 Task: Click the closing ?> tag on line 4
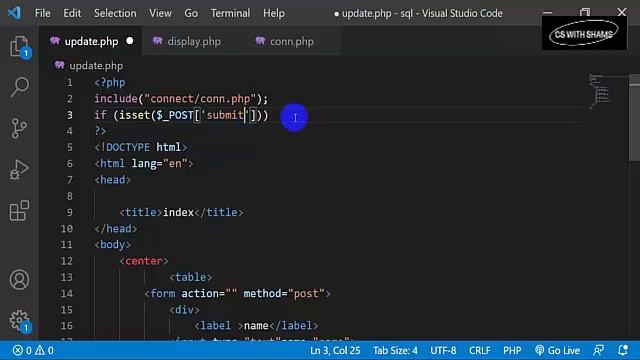100,131
